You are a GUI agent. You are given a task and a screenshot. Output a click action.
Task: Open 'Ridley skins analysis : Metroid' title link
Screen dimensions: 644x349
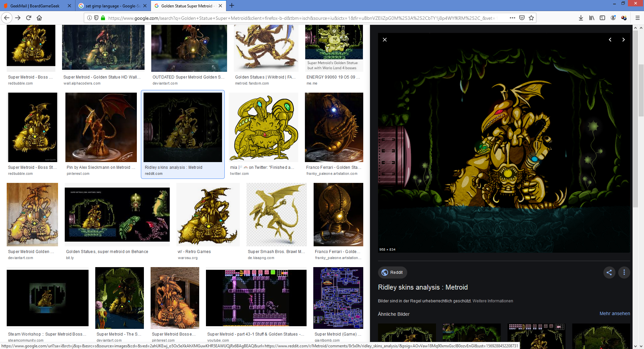[x=423, y=287]
